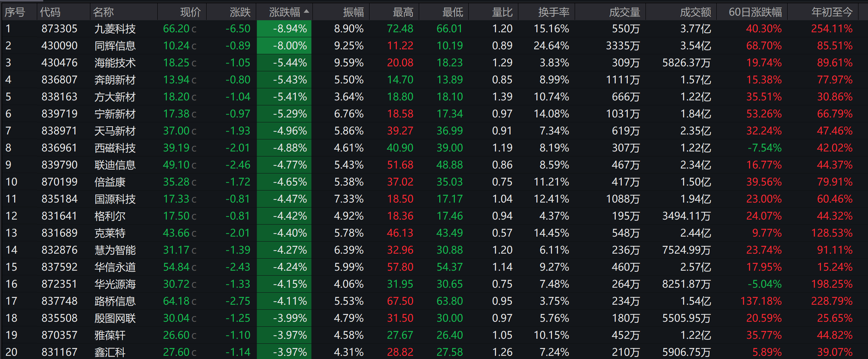Select stock 慧为智能

click(x=115, y=250)
